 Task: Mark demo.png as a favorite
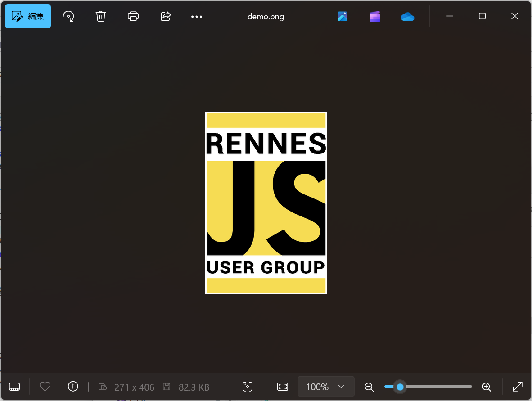tap(45, 387)
